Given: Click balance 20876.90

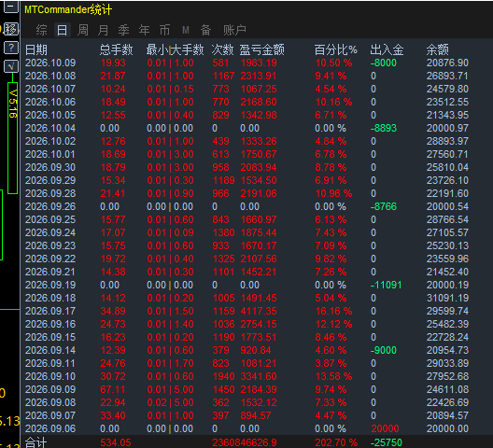Looking at the screenshot, I should (447, 63).
